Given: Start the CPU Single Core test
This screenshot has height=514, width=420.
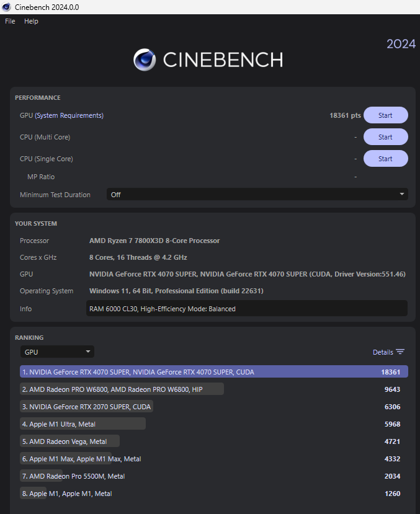Looking at the screenshot, I should (386, 159).
